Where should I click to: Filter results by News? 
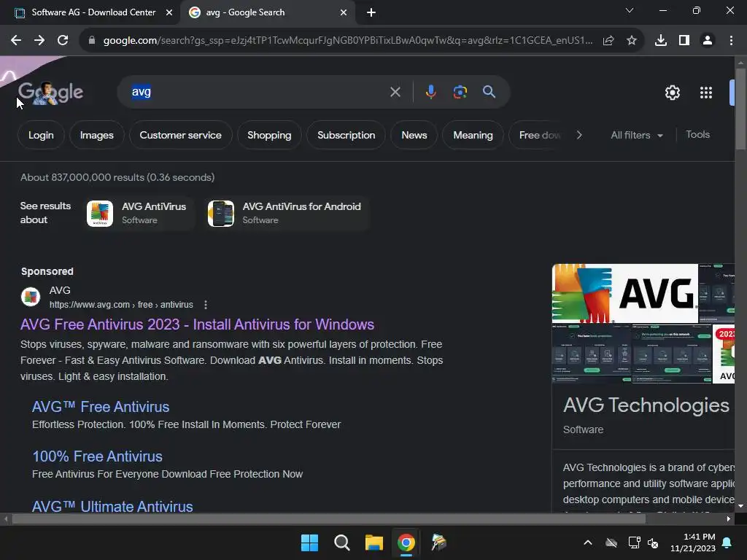[414, 135]
